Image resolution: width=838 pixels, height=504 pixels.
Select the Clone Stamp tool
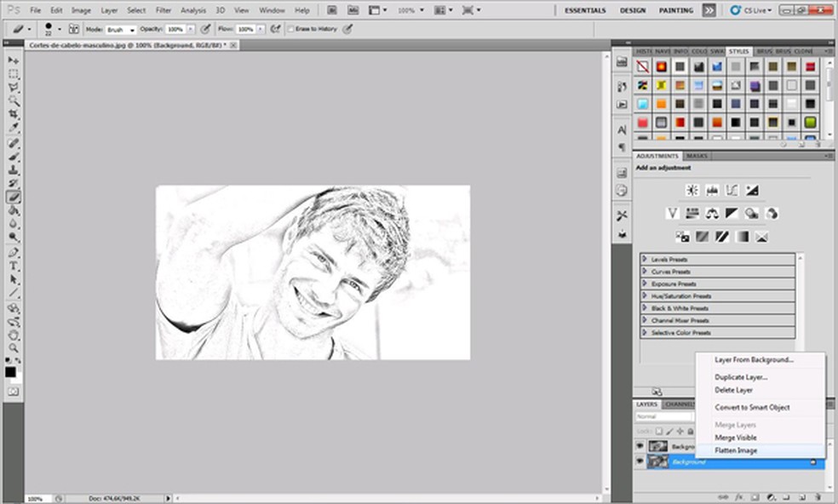(x=14, y=169)
